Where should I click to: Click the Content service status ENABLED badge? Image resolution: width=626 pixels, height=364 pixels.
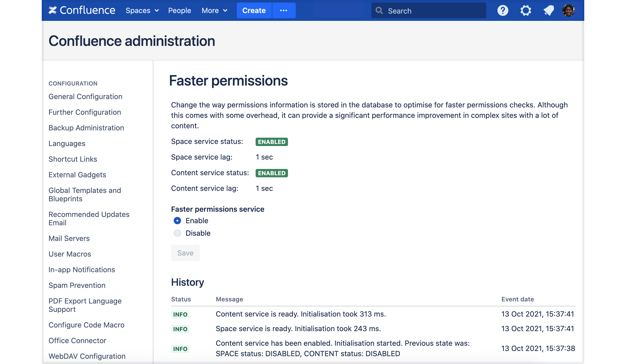tap(272, 173)
